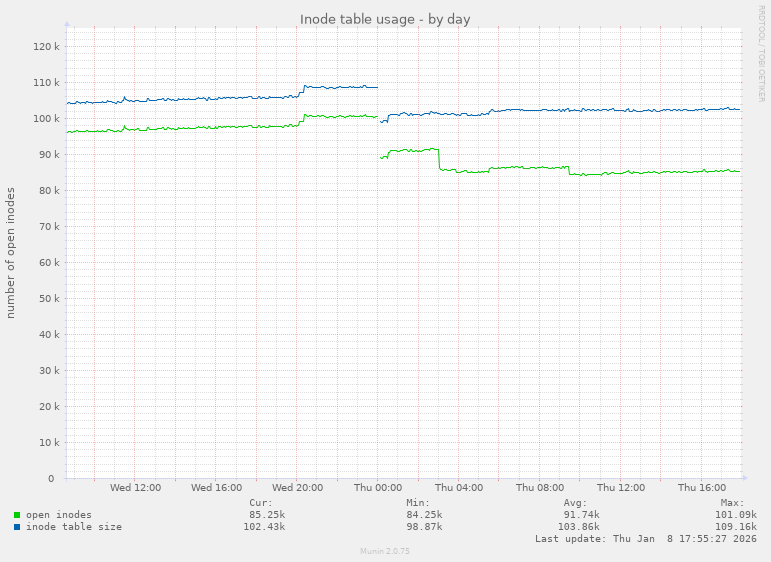Click the 'Wed 20:00' x-axis label
The image size is (771, 562).
click(x=297, y=488)
